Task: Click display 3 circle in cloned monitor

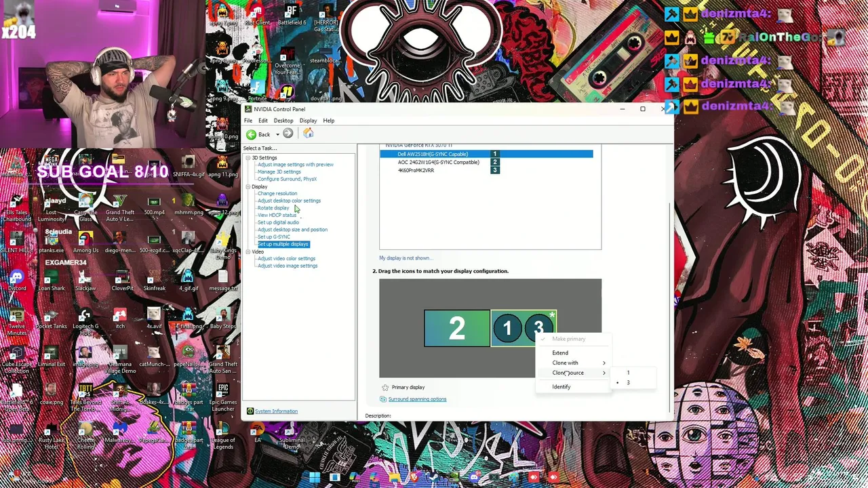Action: (539, 329)
